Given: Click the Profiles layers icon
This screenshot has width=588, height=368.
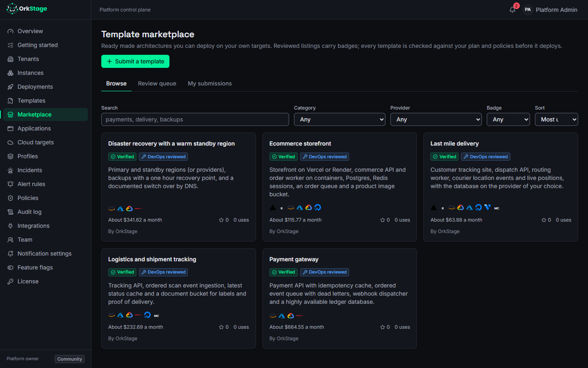Looking at the screenshot, I should click(11, 156).
